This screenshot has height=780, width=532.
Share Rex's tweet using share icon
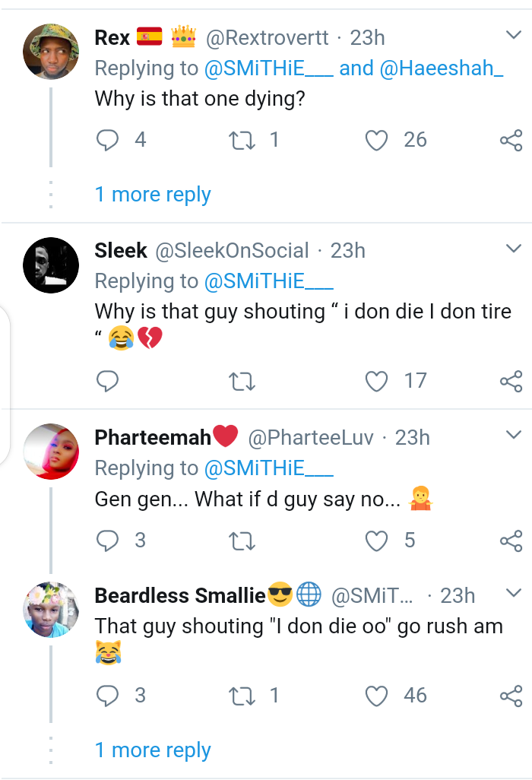(511, 141)
